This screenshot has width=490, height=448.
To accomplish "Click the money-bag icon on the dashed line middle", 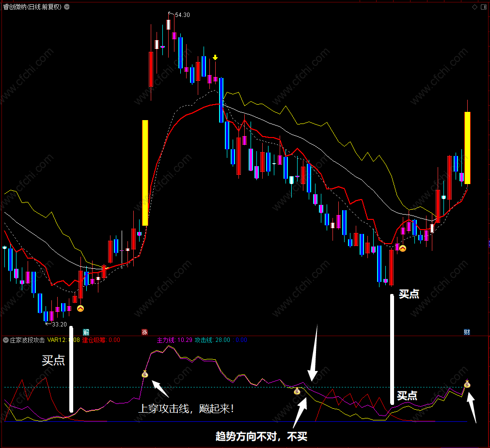I will click(x=297, y=390).
